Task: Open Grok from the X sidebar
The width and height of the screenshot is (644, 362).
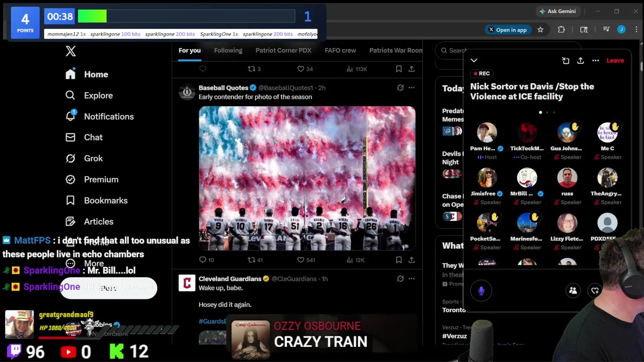Action: (84, 158)
